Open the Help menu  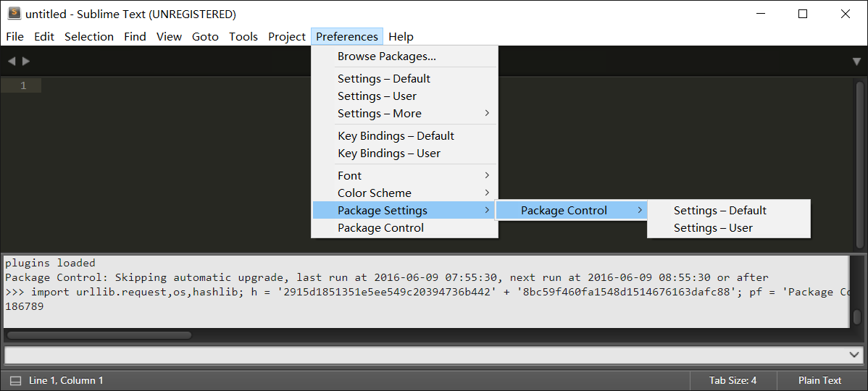point(401,36)
